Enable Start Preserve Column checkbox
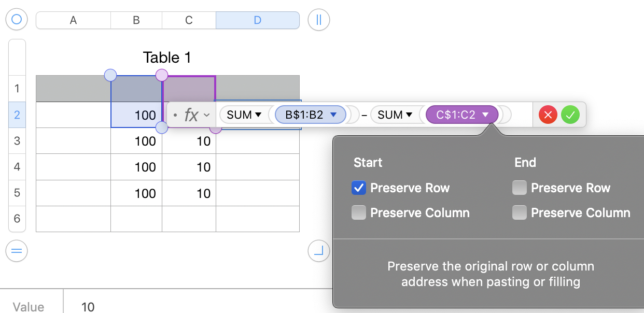 [359, 212]
